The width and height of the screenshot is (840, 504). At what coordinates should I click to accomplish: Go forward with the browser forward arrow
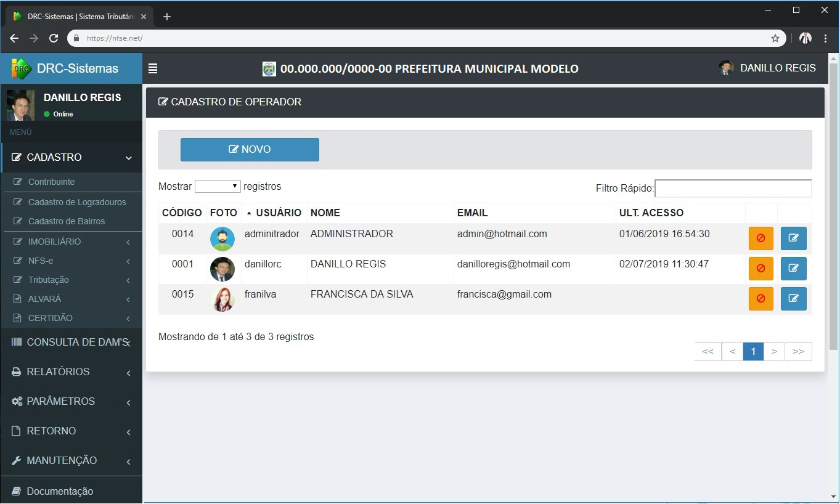[34, 38]
